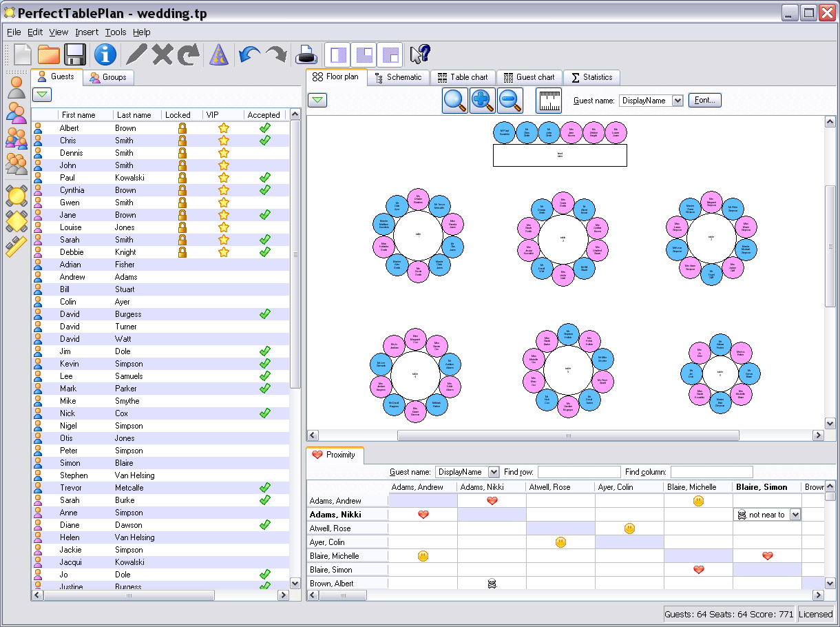Image resolution: width=840 pixels, height=627 pixels.
Task: Expand the green arrow dropdown in the Floor plan pane
Action: (x=317, y=101)
